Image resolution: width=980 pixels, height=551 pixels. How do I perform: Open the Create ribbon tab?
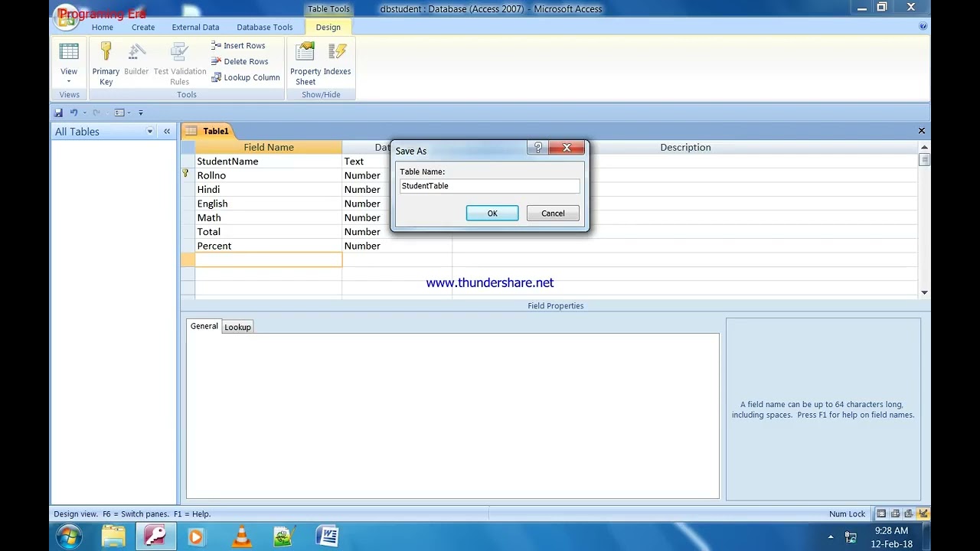click(x=143, y=27)
